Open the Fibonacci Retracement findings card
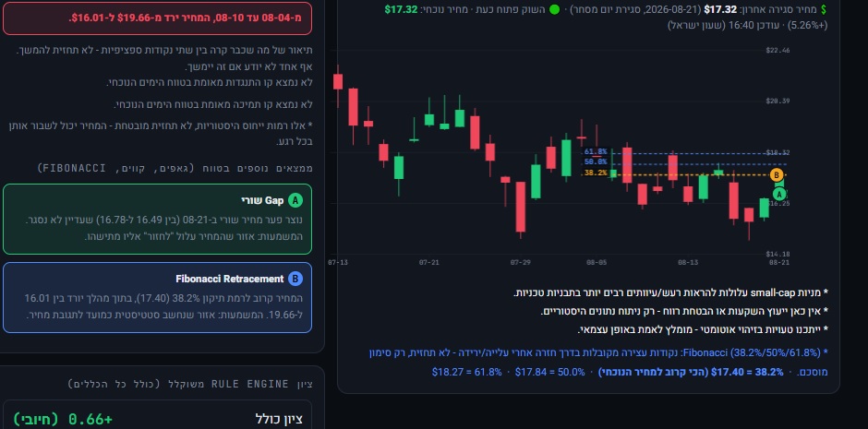Viewport: 868px width, 429px height. click(x=157, y=297)
